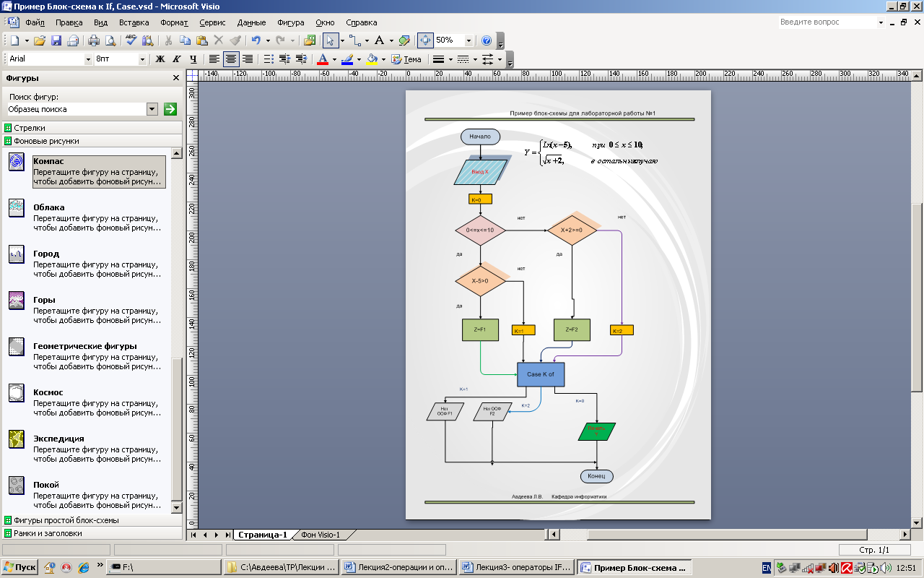Expand the shape search history dropdown

[x=152, y=109]
